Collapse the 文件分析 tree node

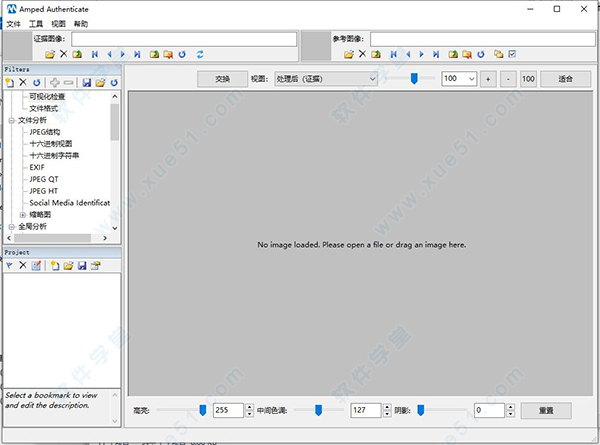click(x=11, y=121)
